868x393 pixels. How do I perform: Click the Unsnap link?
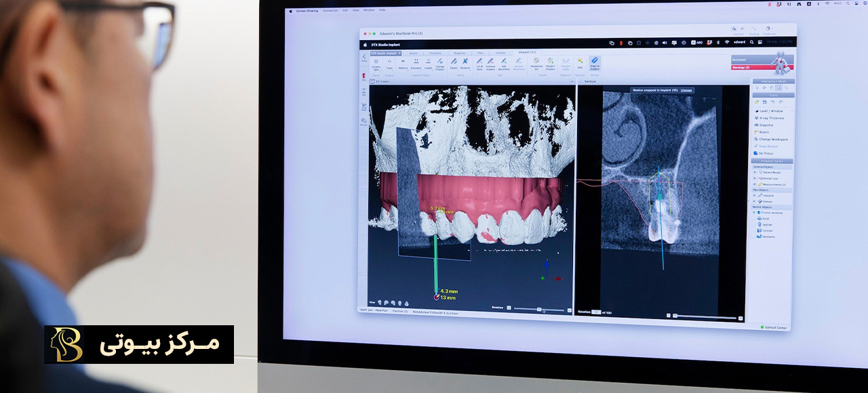pos(686,90)
